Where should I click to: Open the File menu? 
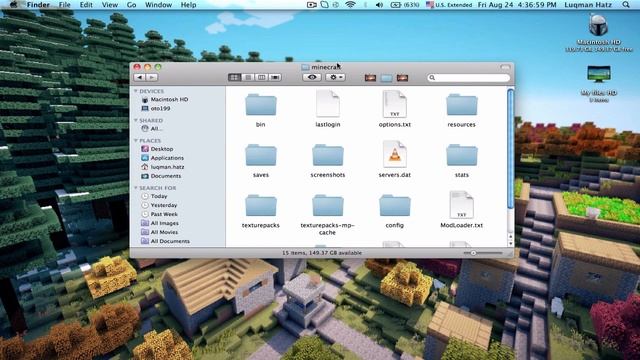64,5
